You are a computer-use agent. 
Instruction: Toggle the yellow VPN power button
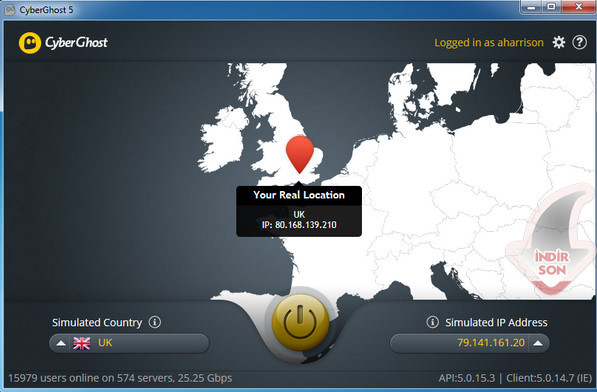[x=300, y=322]
